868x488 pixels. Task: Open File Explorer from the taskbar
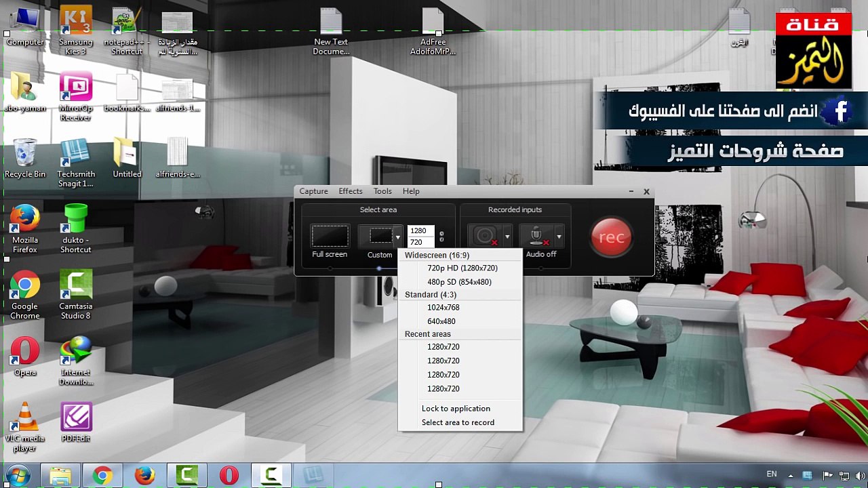(x=60, y=476)
